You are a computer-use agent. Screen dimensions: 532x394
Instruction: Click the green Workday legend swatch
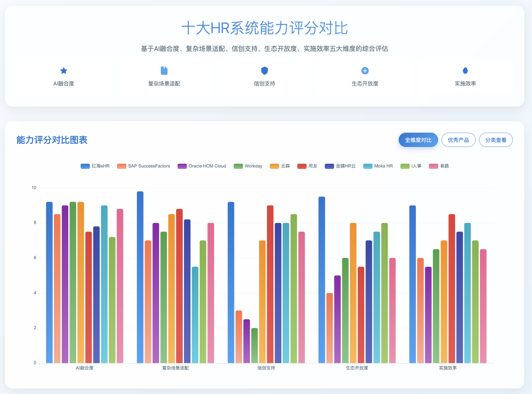click(x=238, y=166)
